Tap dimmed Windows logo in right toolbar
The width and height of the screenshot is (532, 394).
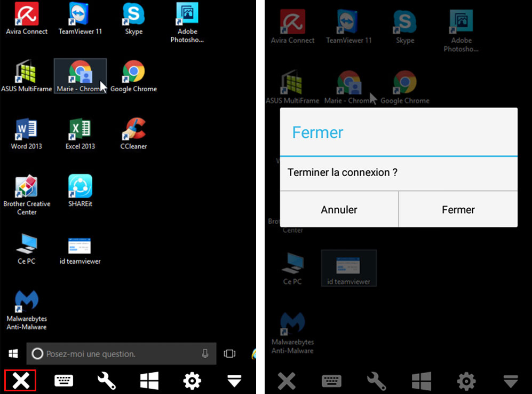click(x=422, y=381)
